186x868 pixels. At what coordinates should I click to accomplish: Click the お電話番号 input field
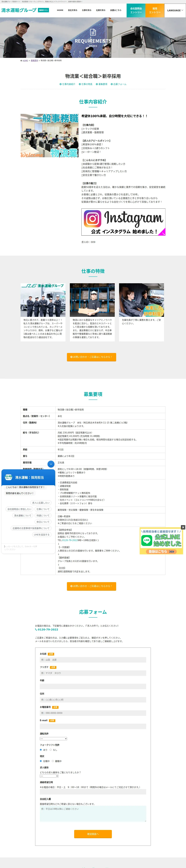click(x=93, y=713)
